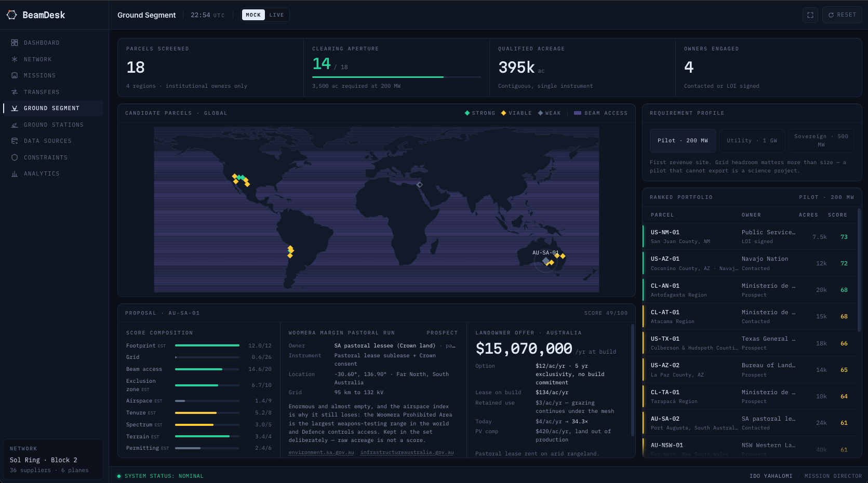The width and height of the screenshot is (868, 483).
Task: Select the US-TX-01 parcel row
Action: [749, 343]
